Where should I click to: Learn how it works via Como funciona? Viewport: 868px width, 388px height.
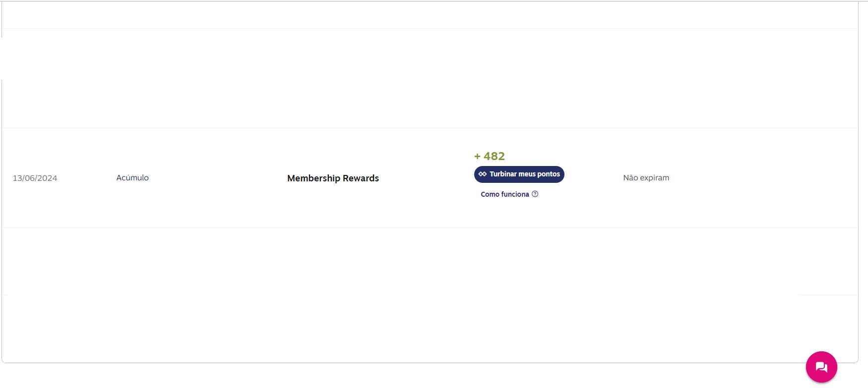pyautogui.click(x=504, y=194)
